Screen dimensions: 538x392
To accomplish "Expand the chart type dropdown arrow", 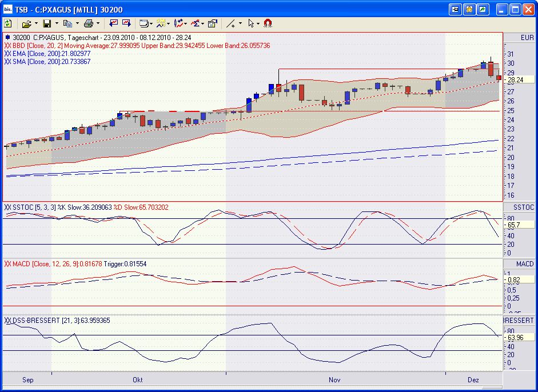I will 186,23.
